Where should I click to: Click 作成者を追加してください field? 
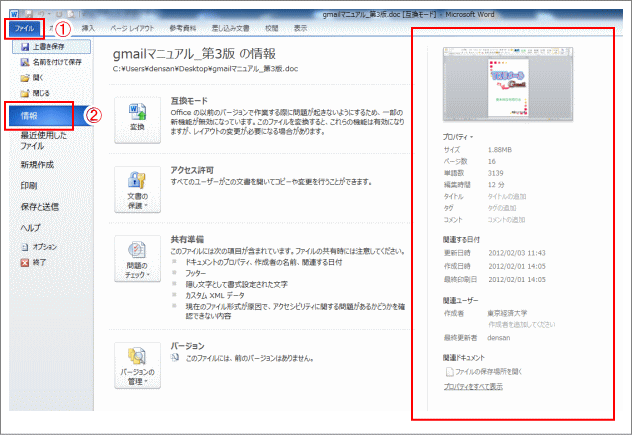522,325
